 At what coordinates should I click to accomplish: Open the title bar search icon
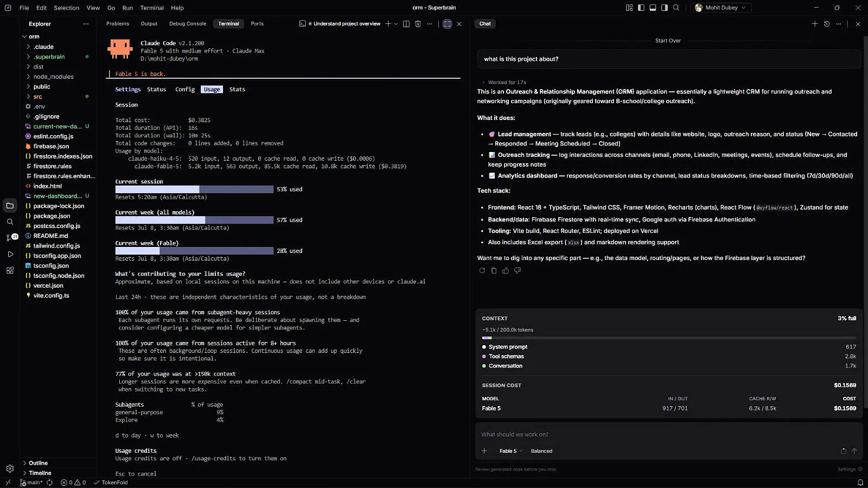676,8
